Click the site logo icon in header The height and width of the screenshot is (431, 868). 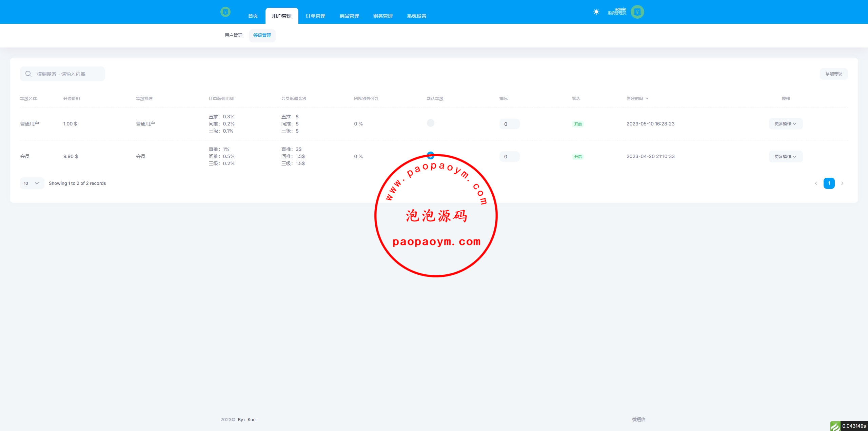coord(225,12)
